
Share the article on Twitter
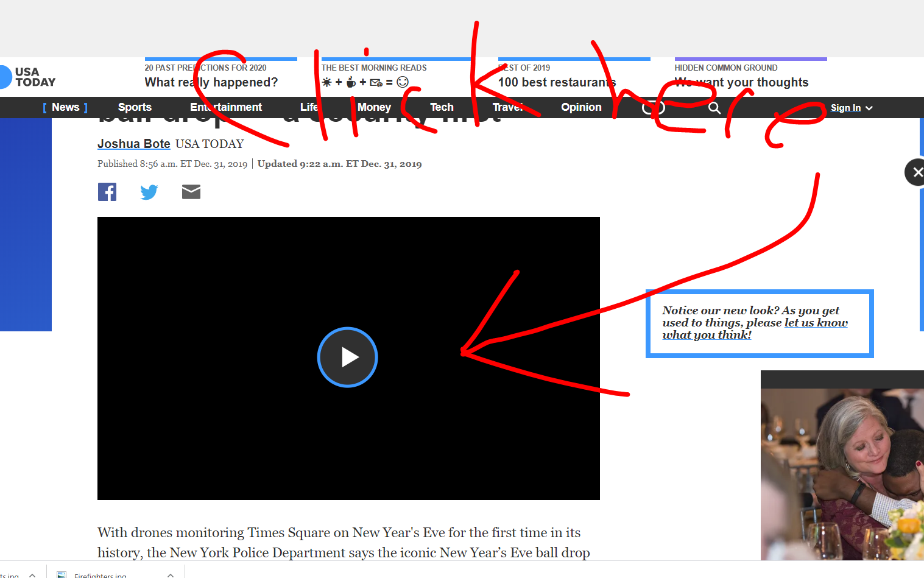(x=149, y=192)
